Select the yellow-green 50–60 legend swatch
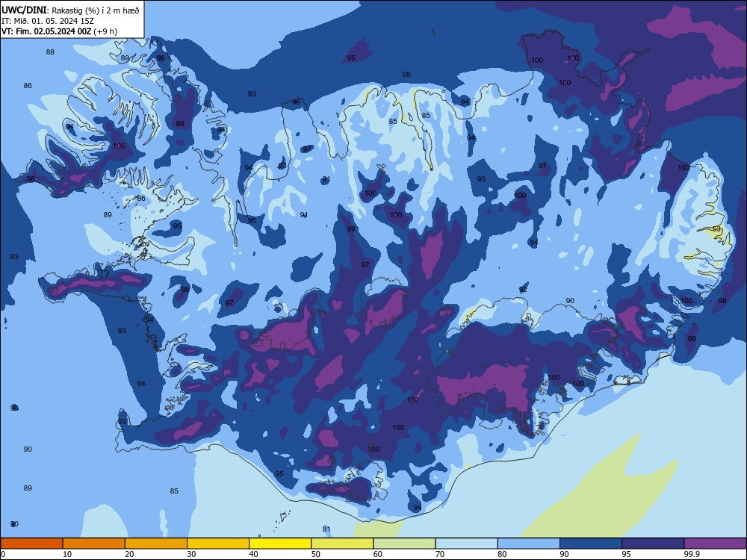Viewport: 747px width, 560px height. (342, 544)
